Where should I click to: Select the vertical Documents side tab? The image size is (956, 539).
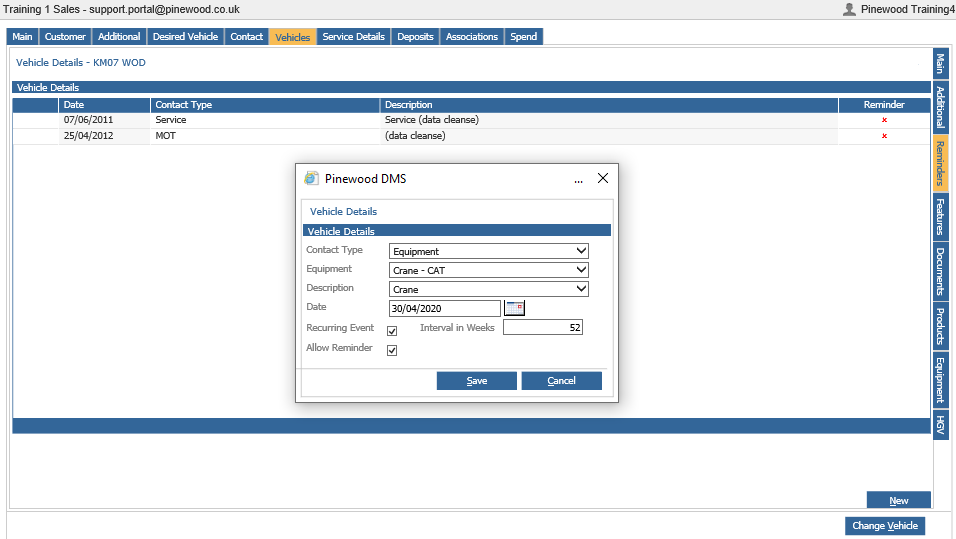940,271
